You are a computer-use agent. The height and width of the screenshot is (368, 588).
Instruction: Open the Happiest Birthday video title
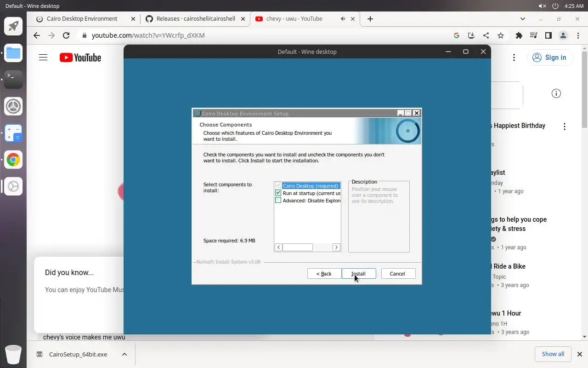coord(518,126)
